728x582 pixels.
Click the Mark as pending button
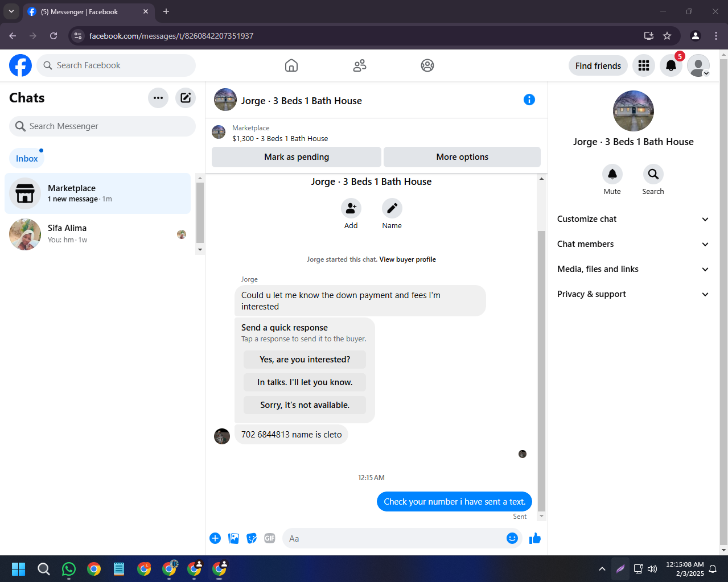pos(297,157)
